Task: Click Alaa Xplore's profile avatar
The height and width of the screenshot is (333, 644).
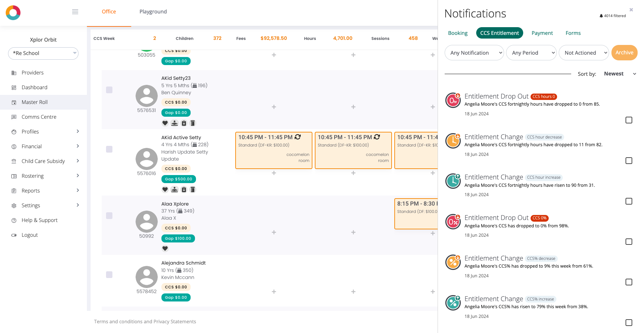Action: [146, 222]
